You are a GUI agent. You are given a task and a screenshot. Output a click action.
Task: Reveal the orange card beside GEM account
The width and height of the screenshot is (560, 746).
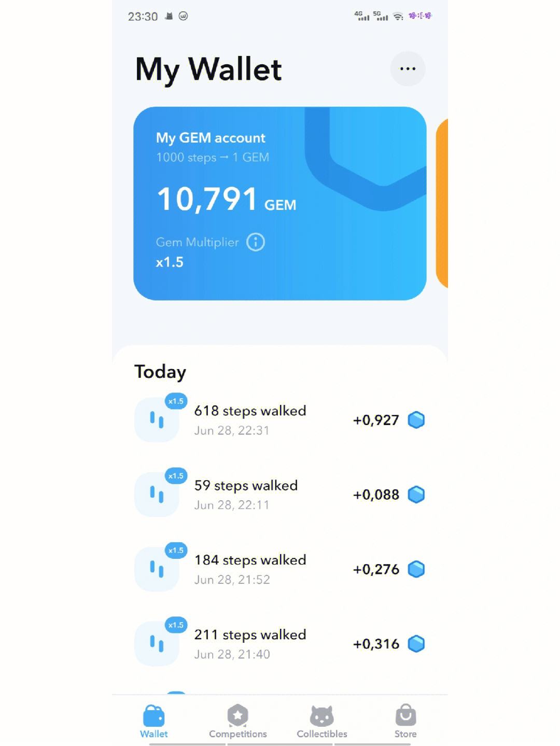tap(442, 203)
